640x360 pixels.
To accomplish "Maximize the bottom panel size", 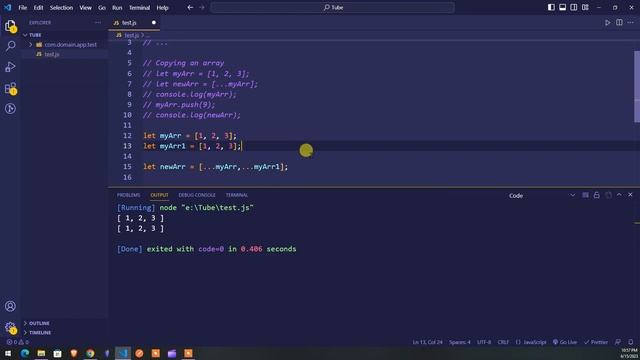I will tap(619, 195).
